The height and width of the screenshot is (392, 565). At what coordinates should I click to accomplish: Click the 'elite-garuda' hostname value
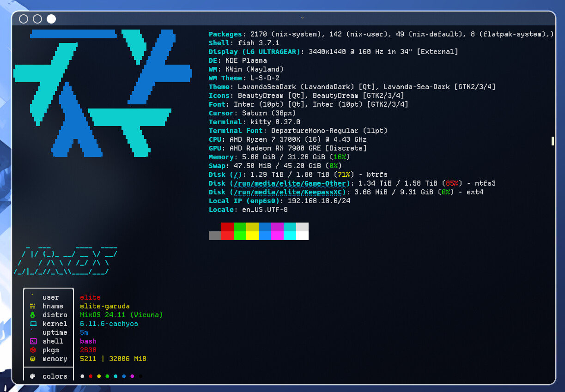[x=105, y=306]
